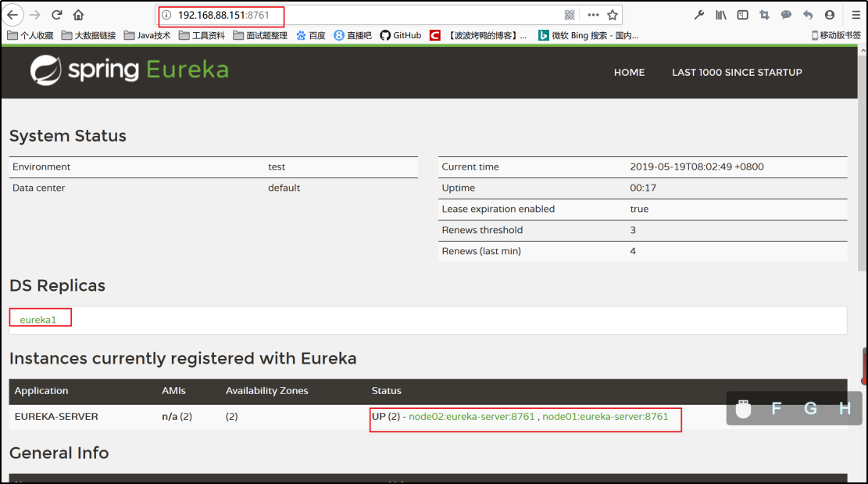Open the 微软 Bing 搜索 bookmark
This screenshot has height=484, width=868.
coord(588,35)
